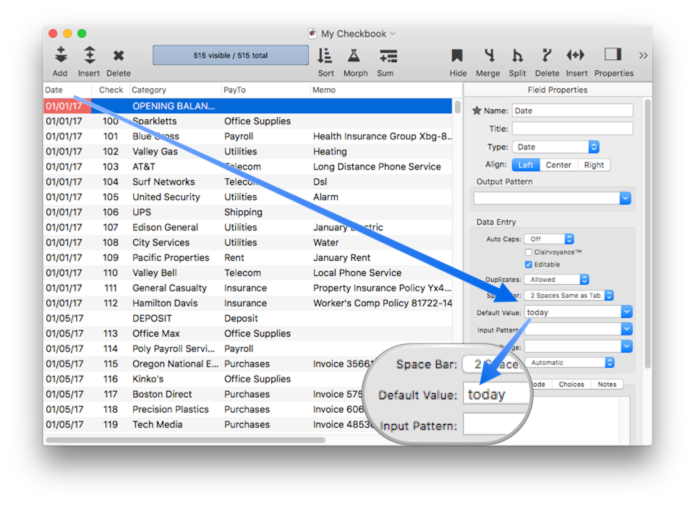
Task: Switch to the Choices tab
Action: [x=571, y=384]
